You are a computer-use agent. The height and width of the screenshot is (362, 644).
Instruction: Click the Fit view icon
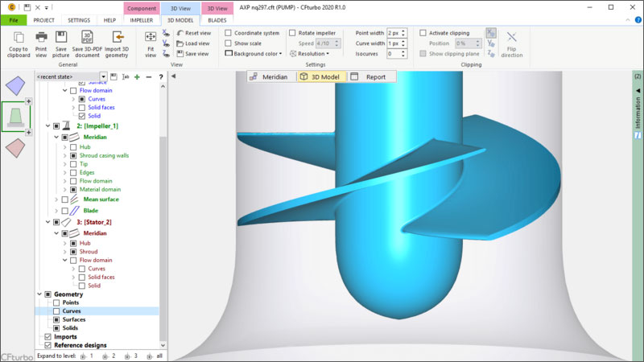coord(151,37)
